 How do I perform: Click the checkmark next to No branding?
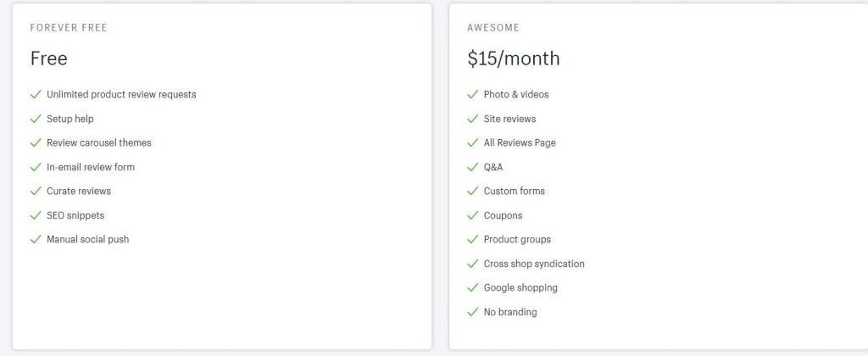[473, 312]
